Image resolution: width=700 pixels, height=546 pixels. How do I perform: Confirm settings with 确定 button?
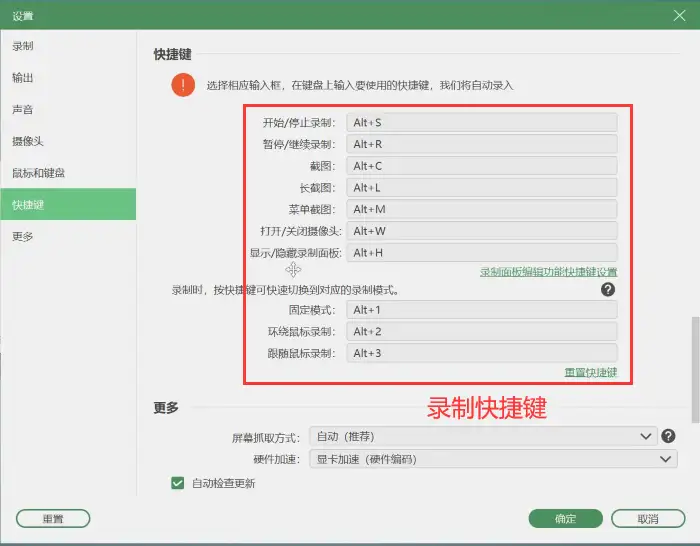pos(566,519)
